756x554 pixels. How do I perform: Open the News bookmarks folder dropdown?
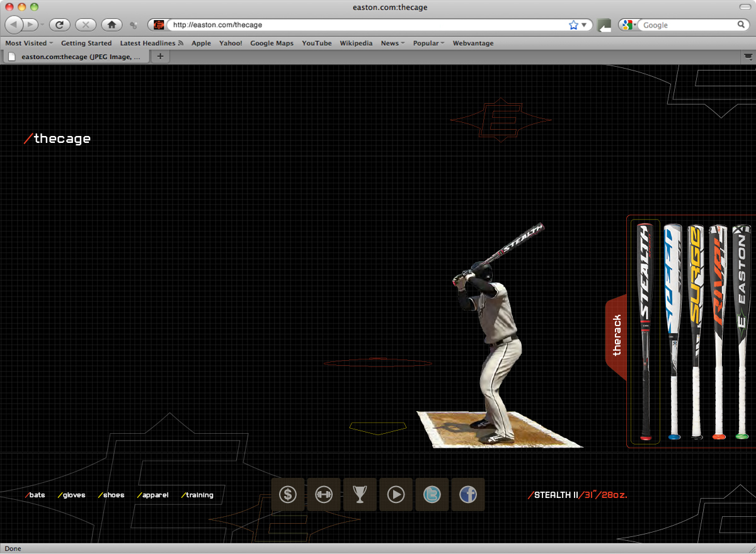(392, 43)
